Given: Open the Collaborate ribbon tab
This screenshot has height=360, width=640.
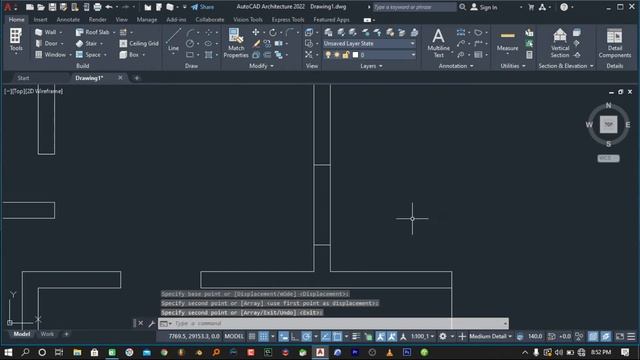Looking at the screenshot, I should pos(209,20).
